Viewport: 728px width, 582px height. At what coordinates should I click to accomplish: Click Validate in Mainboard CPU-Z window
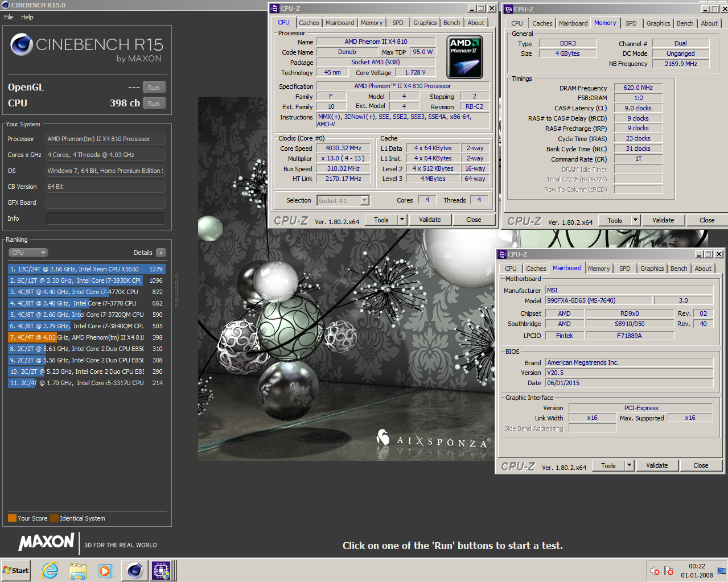tap(657, 466)
